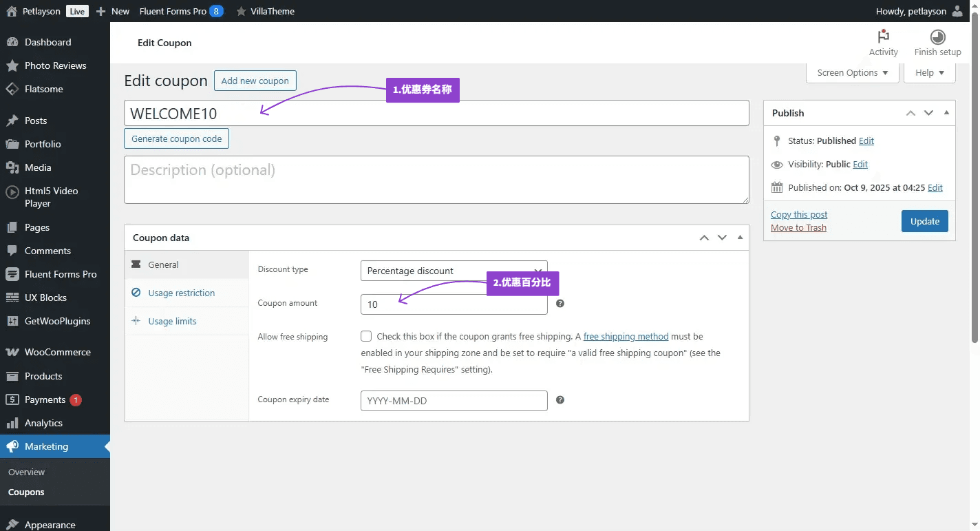
Task: Switch to the Usage limits tab
Action: click(x=172, y=321)
